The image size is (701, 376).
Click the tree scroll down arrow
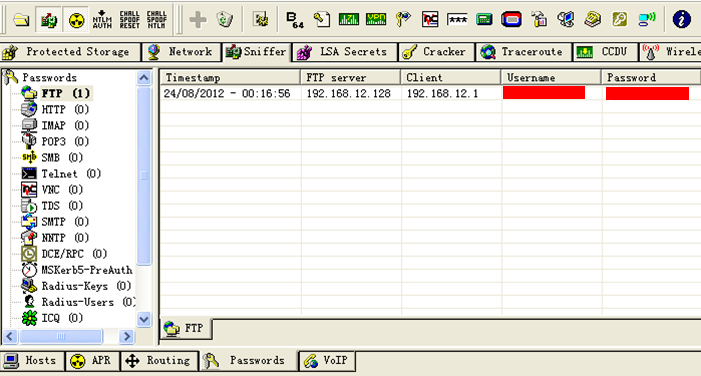[x=144, y=319]
